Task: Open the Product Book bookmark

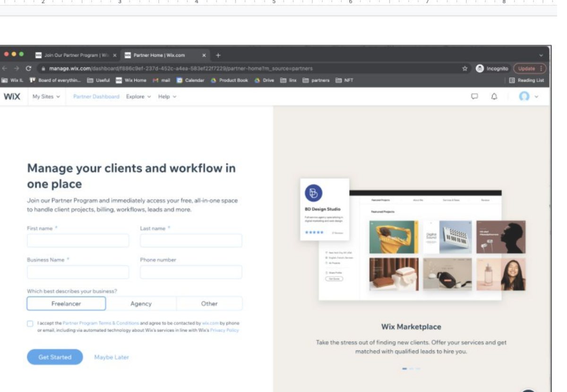Action: tap(229, 80)
